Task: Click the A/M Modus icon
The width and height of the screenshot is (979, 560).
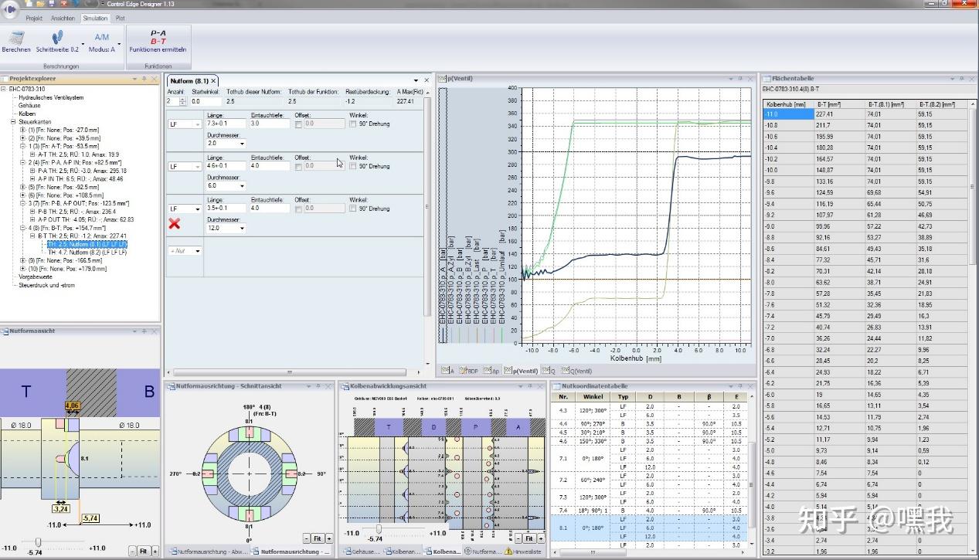Action: (102, 37)
